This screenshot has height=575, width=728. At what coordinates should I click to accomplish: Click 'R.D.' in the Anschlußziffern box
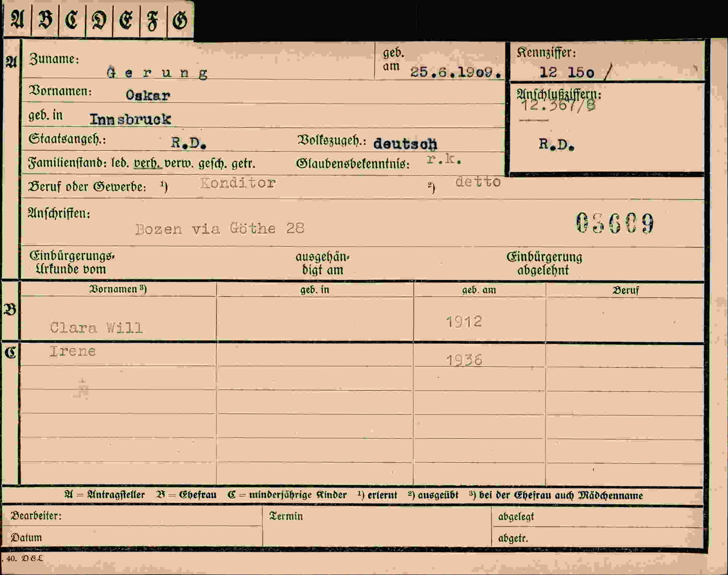557,145
